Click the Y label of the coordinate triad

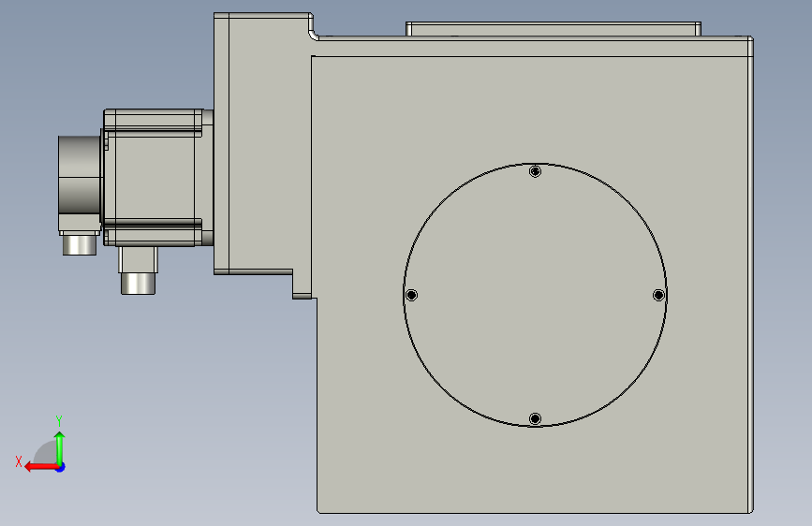59,420
